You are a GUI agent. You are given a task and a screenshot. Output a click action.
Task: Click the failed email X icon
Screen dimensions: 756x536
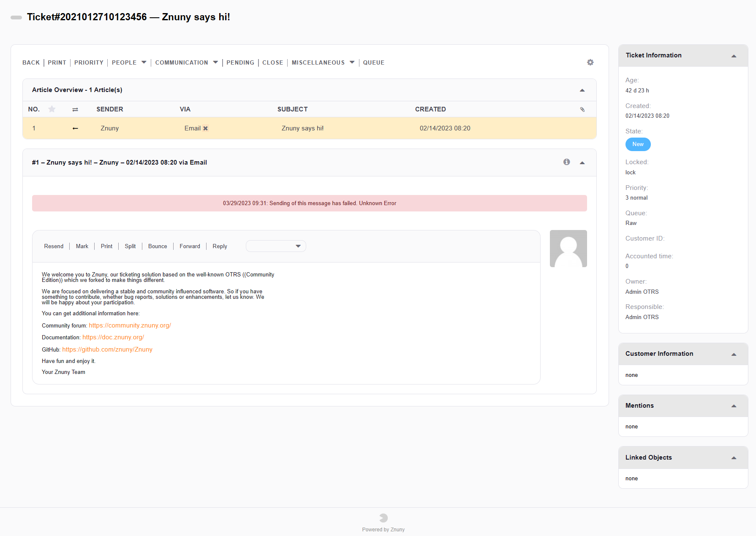[206, 128]
